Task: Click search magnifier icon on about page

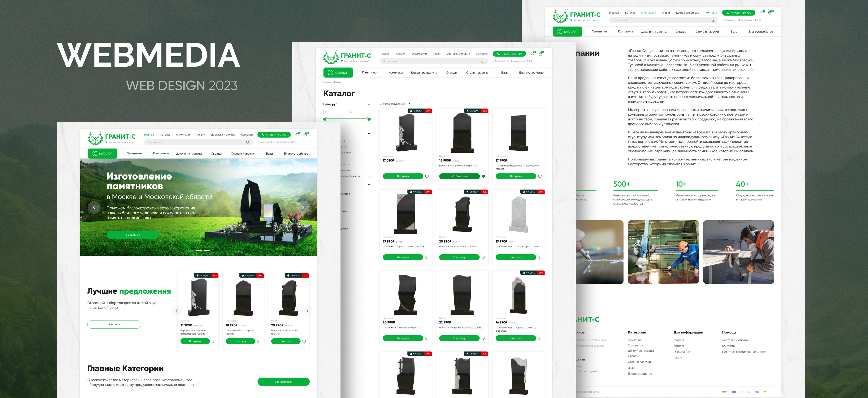Action: coord(712,20)
